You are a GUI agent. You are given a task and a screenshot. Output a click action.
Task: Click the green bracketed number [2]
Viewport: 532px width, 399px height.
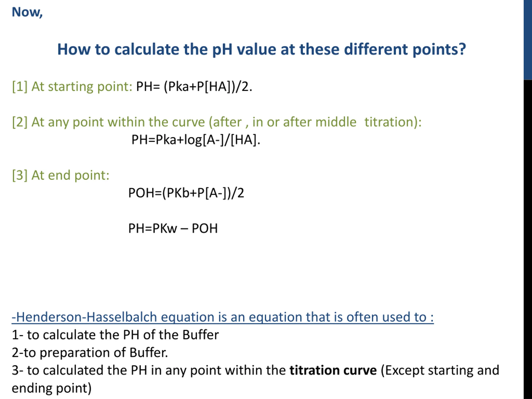pyautogui.click(x=20, y=122)
